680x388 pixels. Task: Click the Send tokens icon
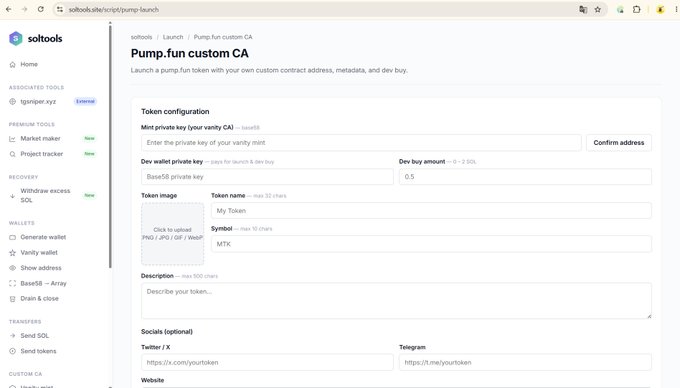[x=13, y=351]
